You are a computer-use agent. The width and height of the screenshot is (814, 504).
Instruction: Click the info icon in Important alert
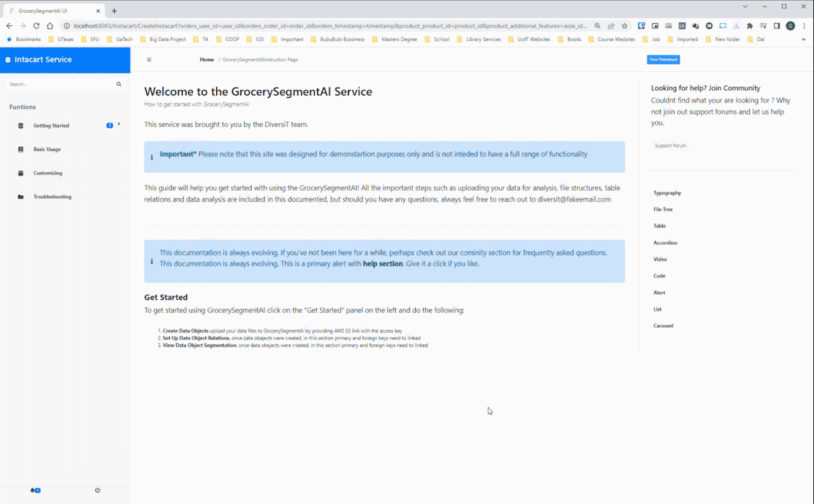click(x=151, y=157)
